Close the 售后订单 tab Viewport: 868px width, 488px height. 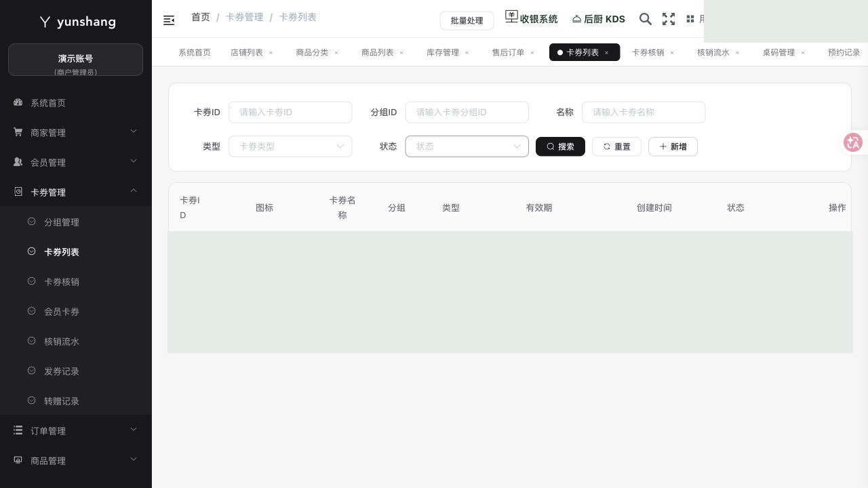532,53
